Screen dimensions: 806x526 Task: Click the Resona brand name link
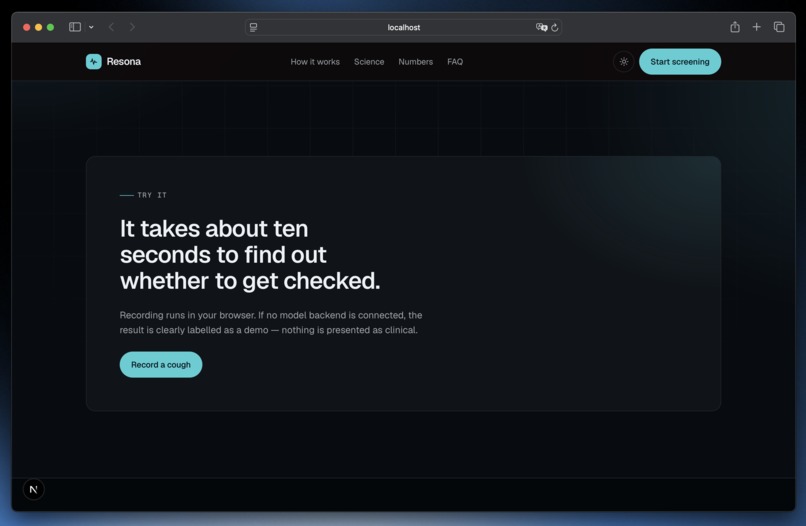point(124,62)
